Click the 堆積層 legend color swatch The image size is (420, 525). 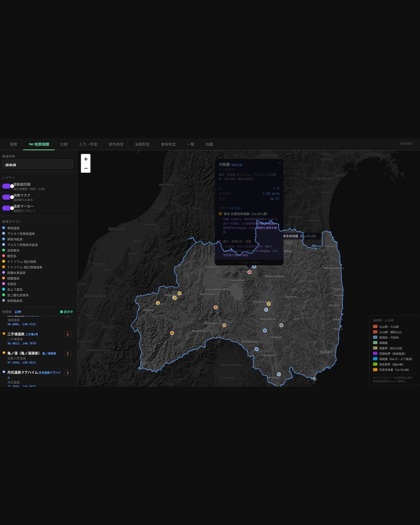tap(375, 343)
